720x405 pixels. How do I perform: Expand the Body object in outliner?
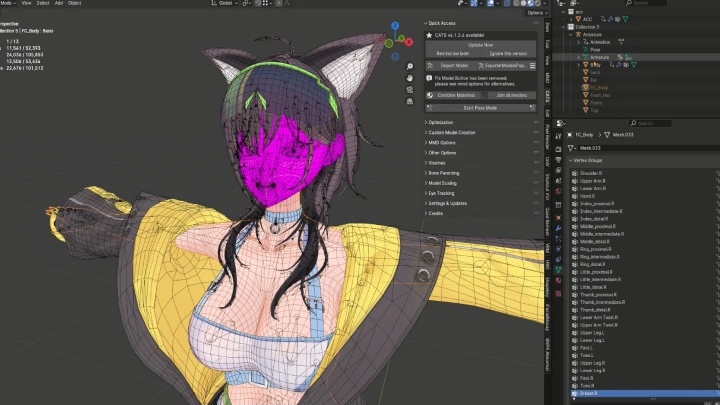click(579, 65)
